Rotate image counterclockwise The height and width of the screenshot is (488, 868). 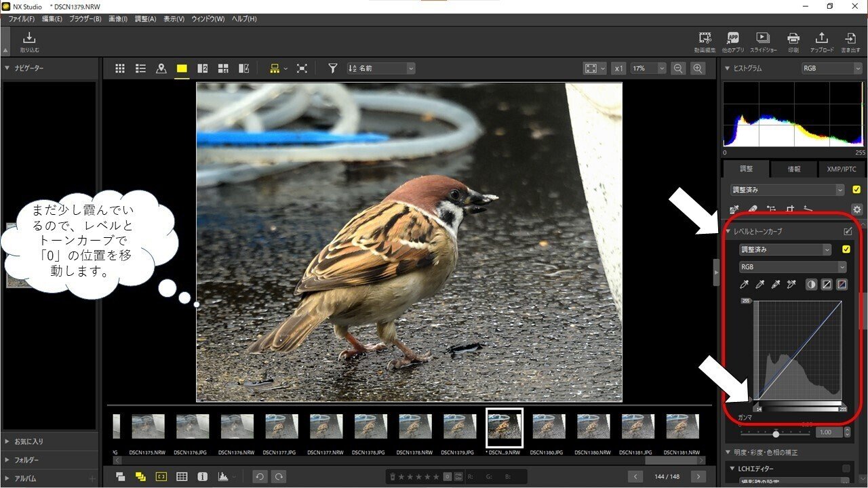click(259, 476)
